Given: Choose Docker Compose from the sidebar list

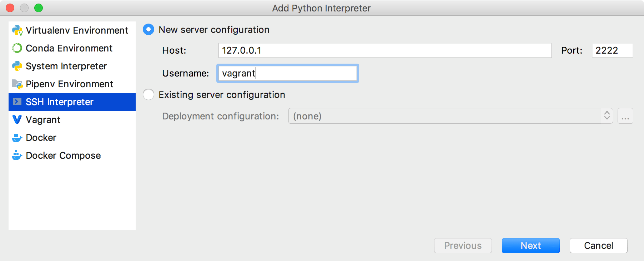Looking at the screenshot, I should (63, 156).
